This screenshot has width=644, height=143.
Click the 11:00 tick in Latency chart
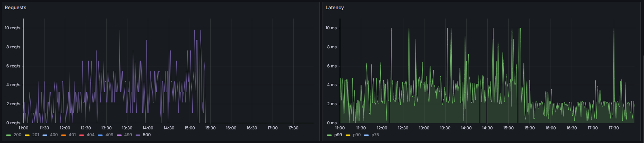coord(340,128)
